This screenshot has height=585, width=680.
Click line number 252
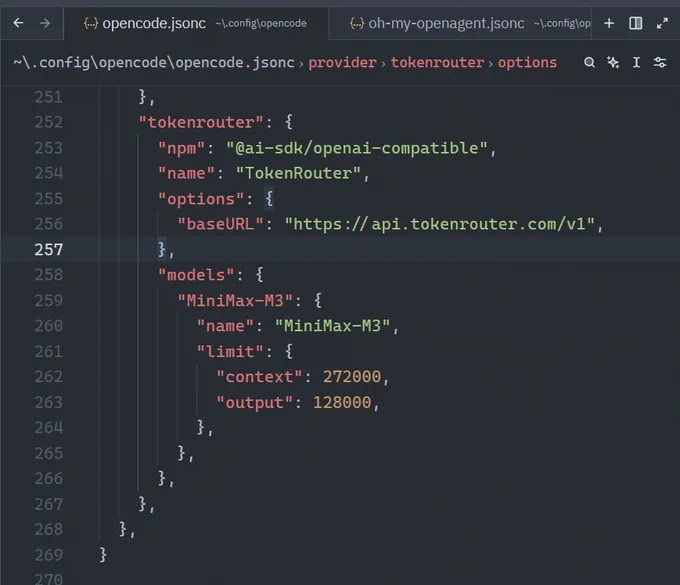coord(49,122)
